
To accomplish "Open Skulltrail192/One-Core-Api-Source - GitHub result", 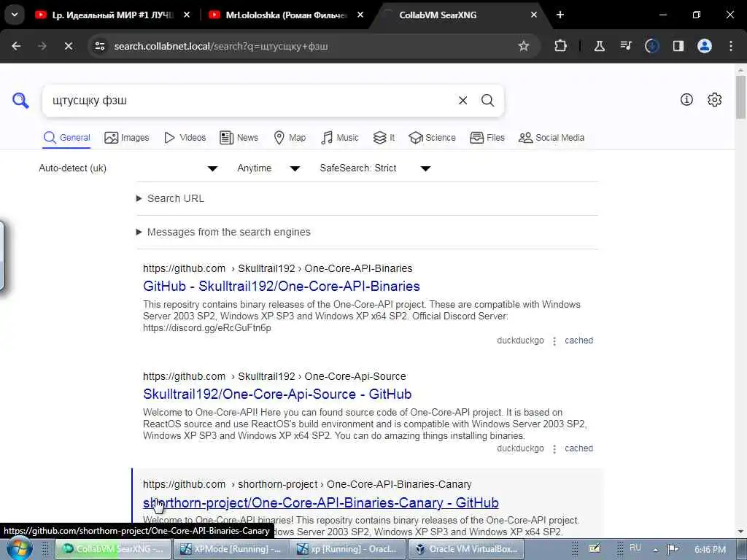I will pos(277,394).
